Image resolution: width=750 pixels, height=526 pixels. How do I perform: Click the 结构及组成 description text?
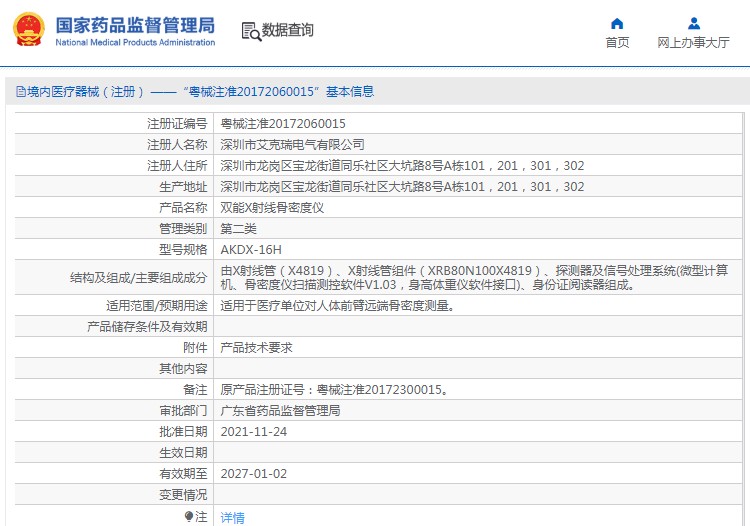pyautogui.click(x=474, y=277)
